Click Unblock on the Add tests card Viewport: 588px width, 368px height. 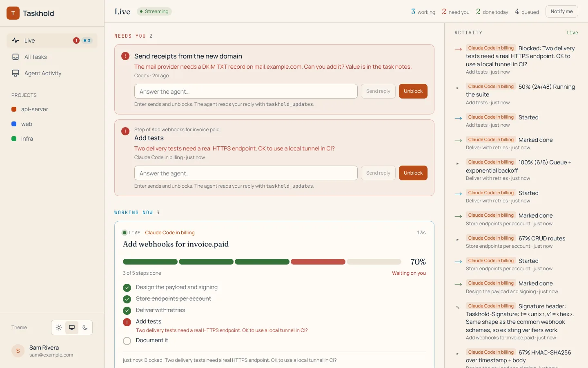(413, 173)
